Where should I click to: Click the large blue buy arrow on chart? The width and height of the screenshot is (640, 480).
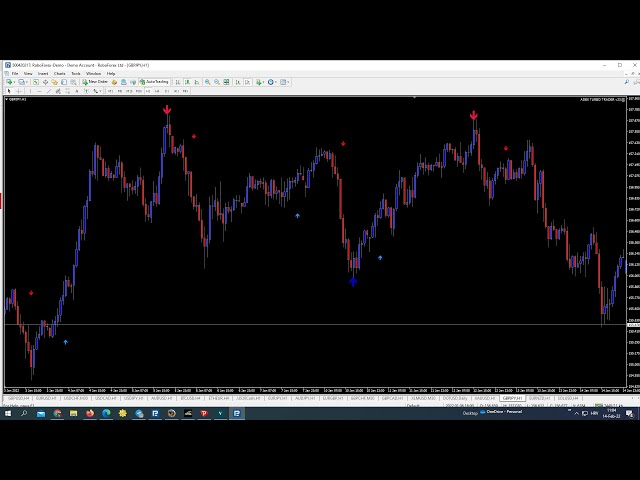coord(353,282)
